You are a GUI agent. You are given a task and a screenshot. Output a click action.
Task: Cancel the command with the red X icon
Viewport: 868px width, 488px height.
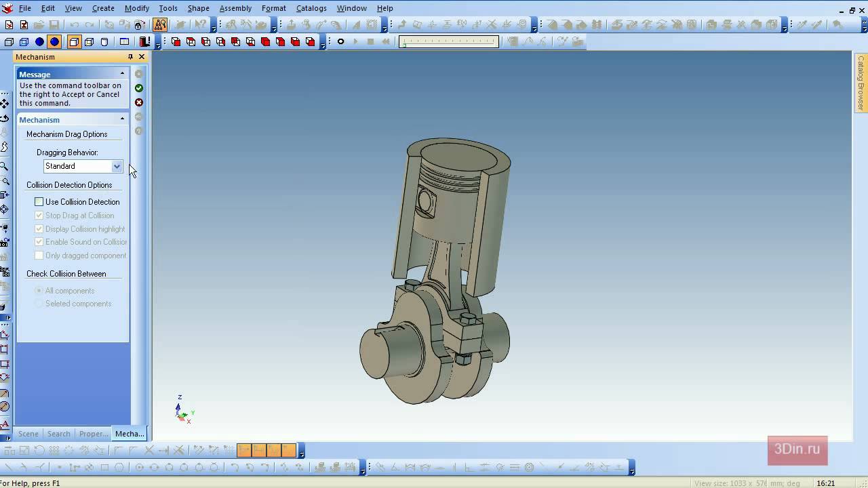pyautogui.click(x=139, y=102)
